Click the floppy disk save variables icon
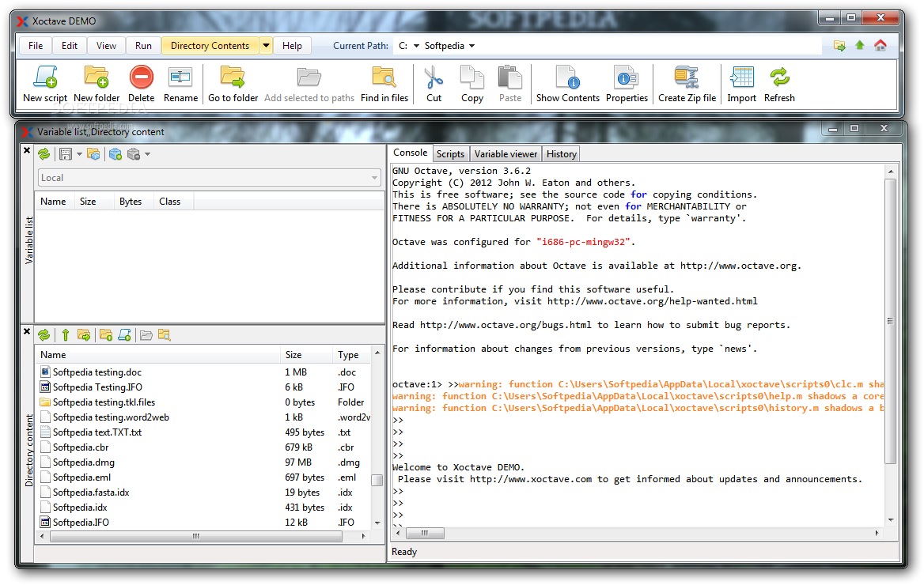This screenshot has height=585, width=924. point(66,154)
